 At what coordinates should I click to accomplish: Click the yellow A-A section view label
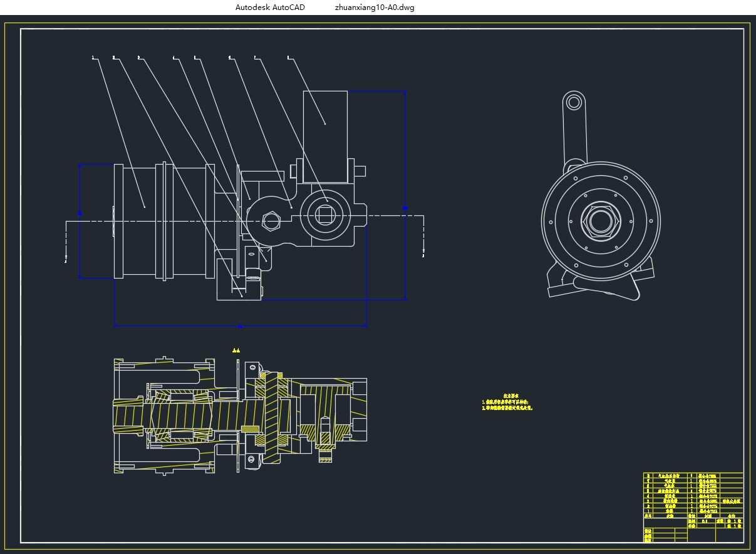(236, 351)
